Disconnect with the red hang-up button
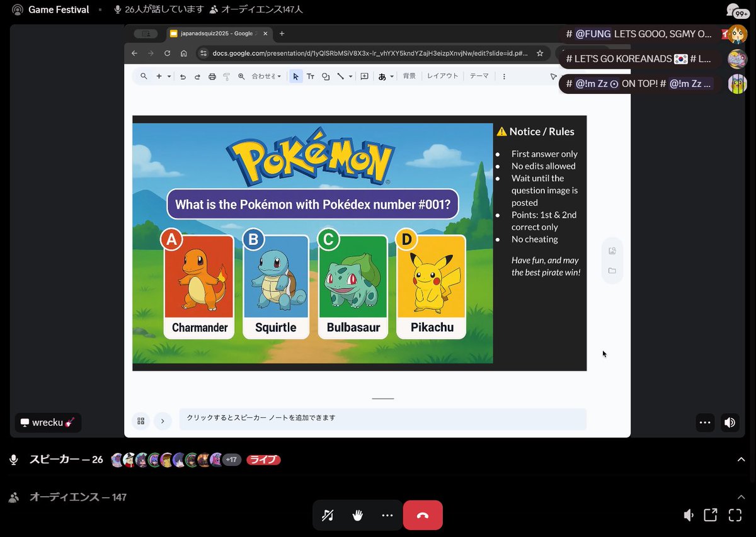The width and height of the screenshot is (756, 537). point(423,516)
